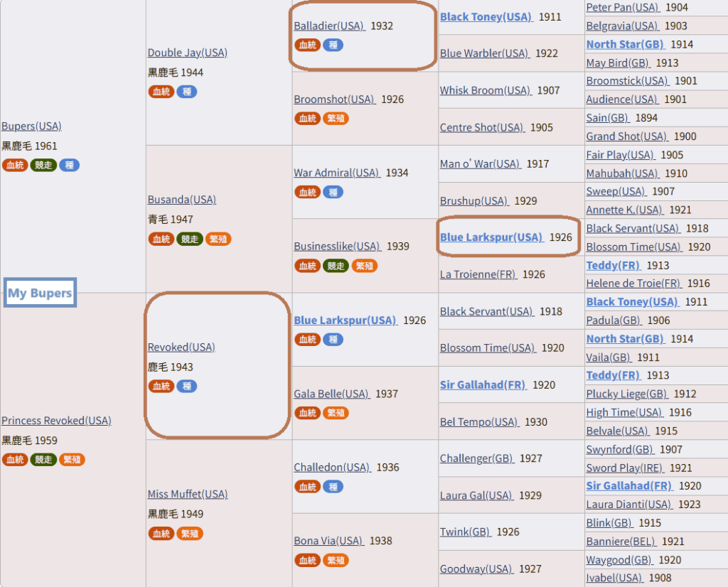This screenshot has height=587, width=728.
Task: Open the Black Toney(USA) 1911 link near Balladier
Action: (x=486, y=17)
